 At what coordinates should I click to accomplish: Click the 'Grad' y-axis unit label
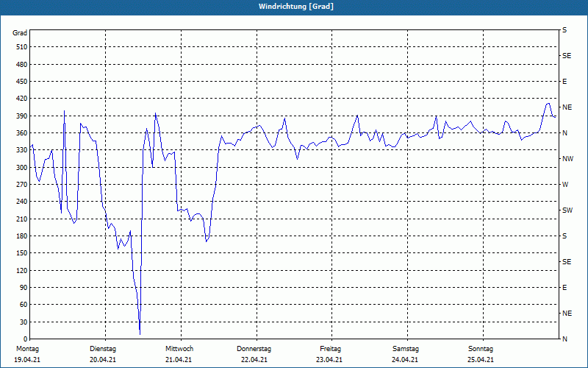(20, 33)
